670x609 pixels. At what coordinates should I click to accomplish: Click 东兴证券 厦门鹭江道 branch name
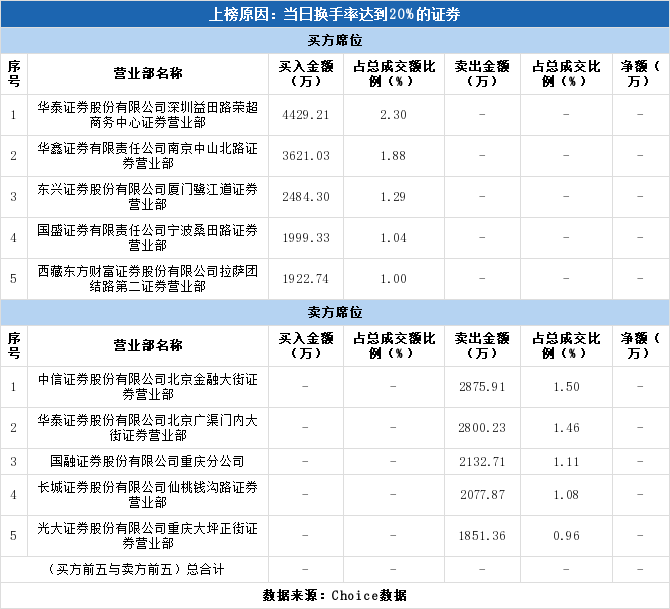click(148, 197)
